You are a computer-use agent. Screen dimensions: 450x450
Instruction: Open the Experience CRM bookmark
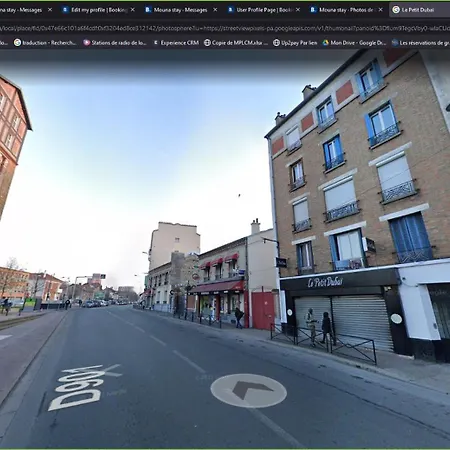tap(176, 43)
